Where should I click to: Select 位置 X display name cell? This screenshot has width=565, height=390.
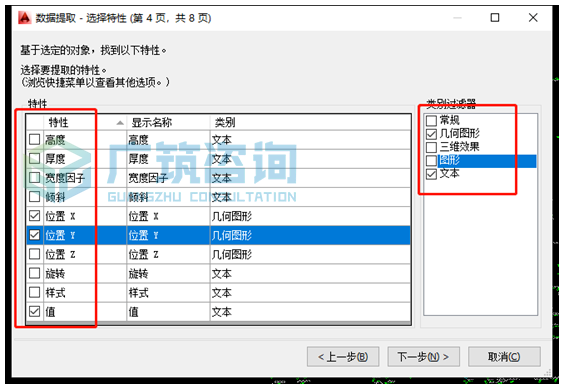point(168,216)
